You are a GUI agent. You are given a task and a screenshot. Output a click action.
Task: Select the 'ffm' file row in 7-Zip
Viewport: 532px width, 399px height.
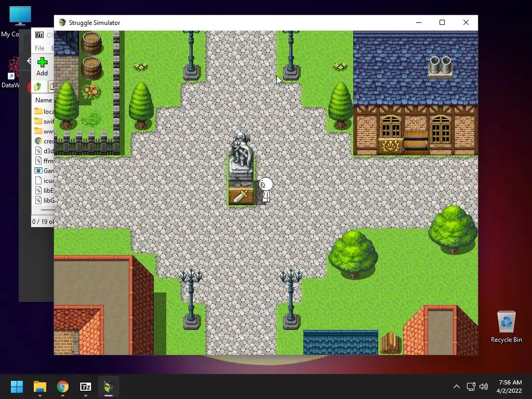point(44,161)
